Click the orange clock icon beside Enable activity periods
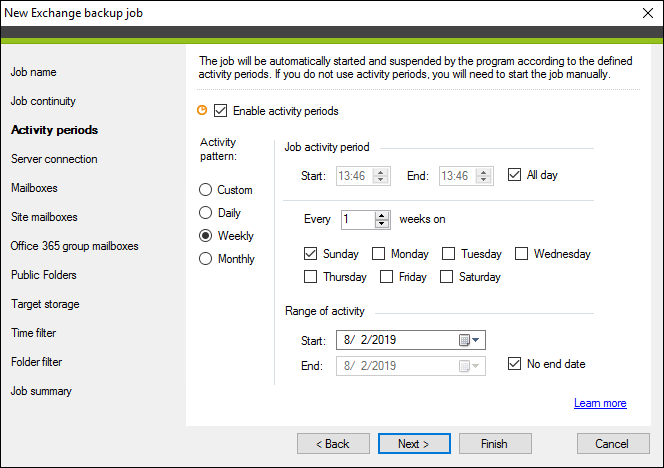The width and height of the screenshot is (664, 468). (202, 111)
